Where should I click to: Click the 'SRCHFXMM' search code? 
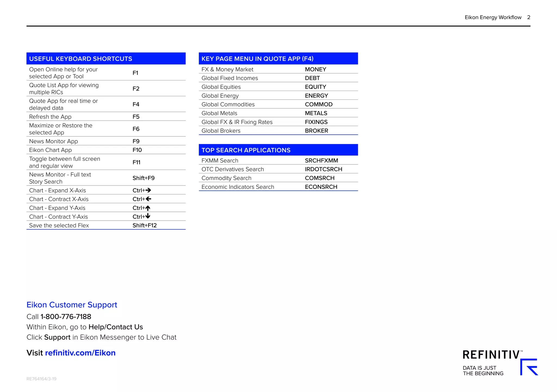tap(321, 161)
